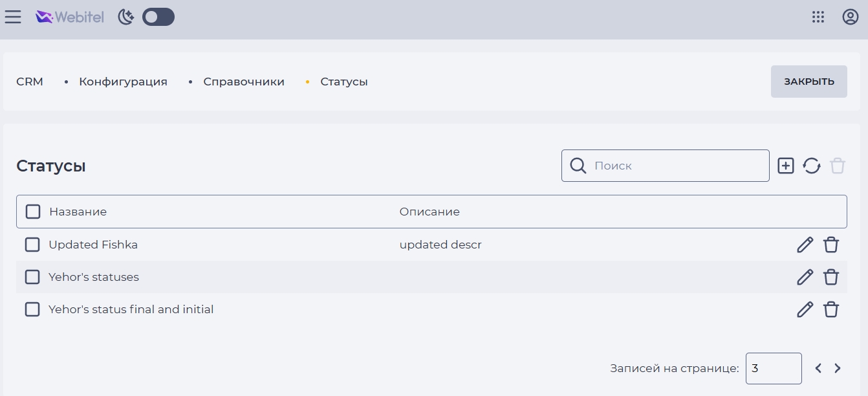Click the ЗАКРЫТЬ button
The height and width of the screenshot is (396, 868).
coord(809,82)
